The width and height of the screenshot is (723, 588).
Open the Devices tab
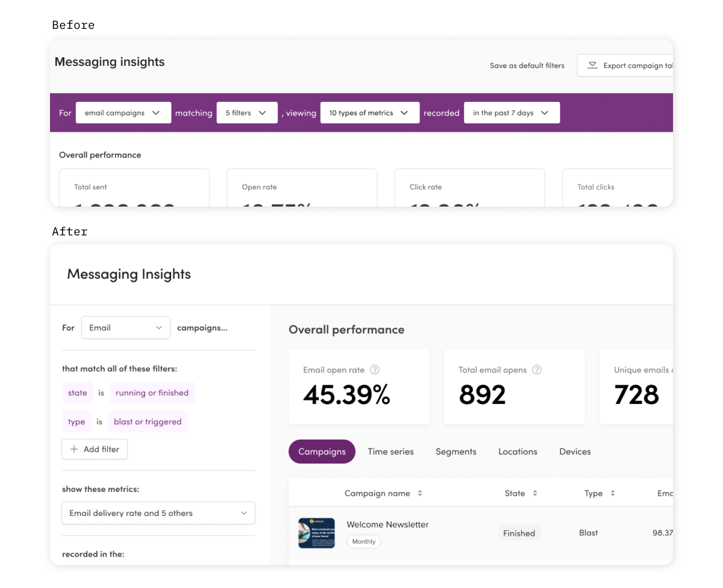(x=575, y=452)
